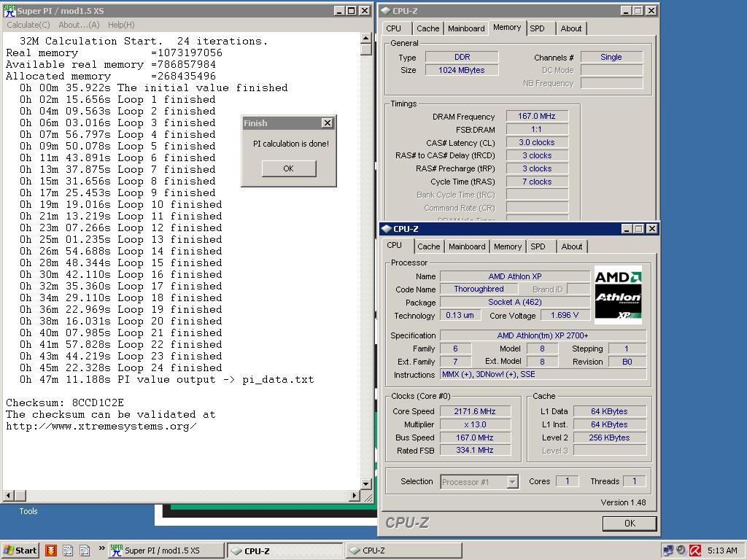Open the first document quick launch icon
The width and height of the screenshot is (747, 560).
[68, 551]
